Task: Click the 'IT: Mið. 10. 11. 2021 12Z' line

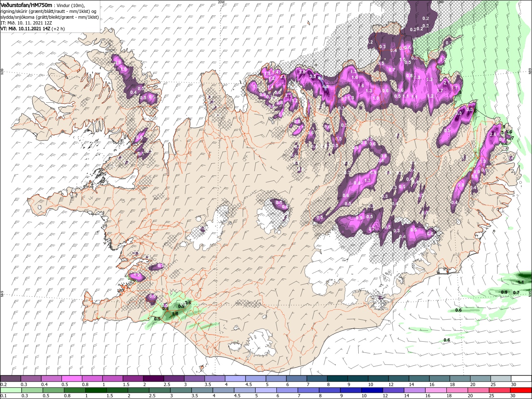Action: pyautogui.click(x=26, y=23)
